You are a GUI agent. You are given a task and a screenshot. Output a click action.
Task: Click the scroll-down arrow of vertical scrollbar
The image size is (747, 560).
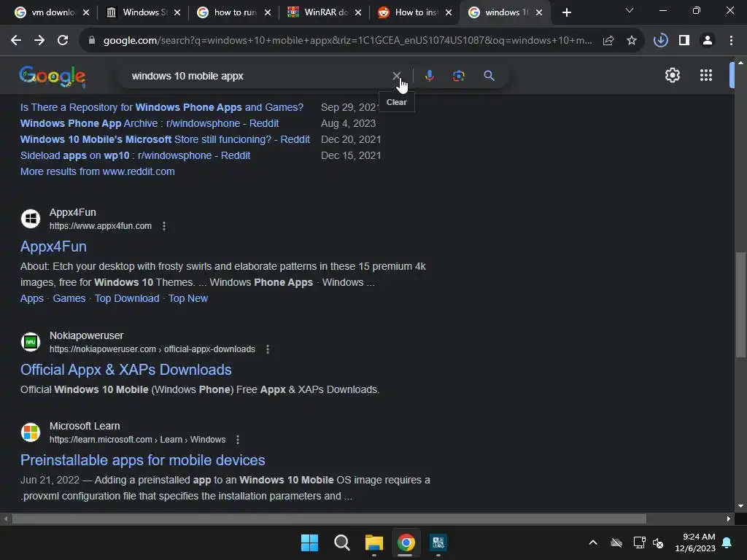(740, 506)
